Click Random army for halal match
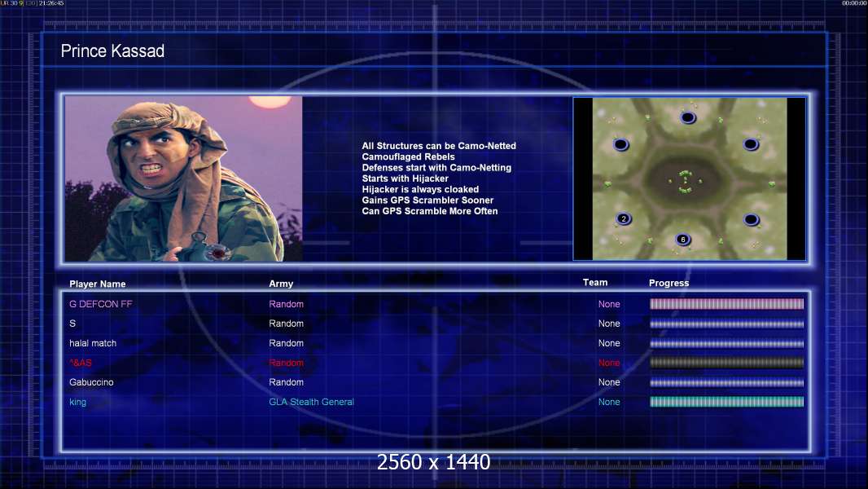Viewport: 868px width, 489px height. 286,343
